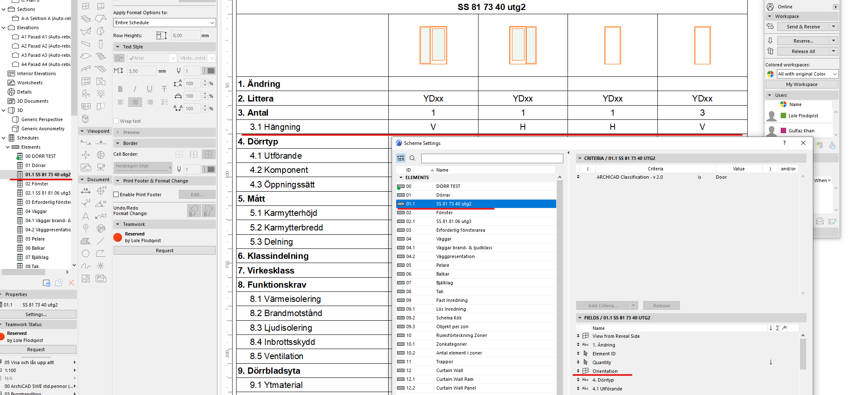Collapse the Text Style section
868x395 pixels.
click(118, 47)
